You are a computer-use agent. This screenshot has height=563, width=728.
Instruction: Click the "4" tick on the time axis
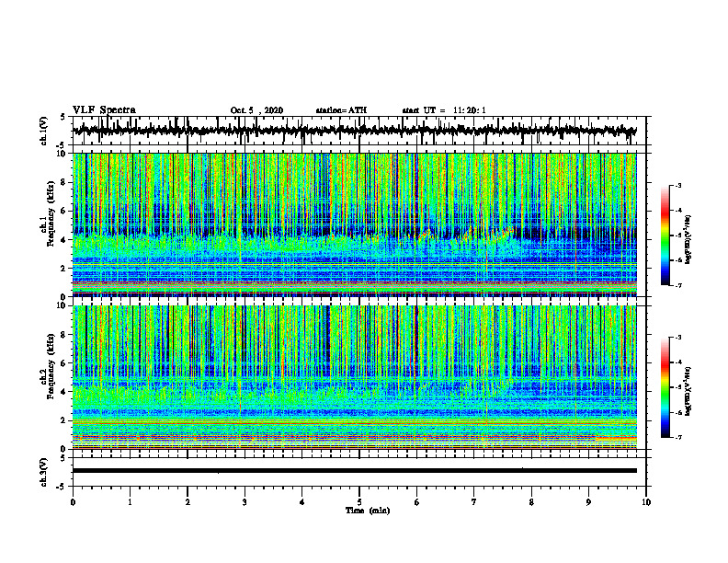[x=301, y=502]
